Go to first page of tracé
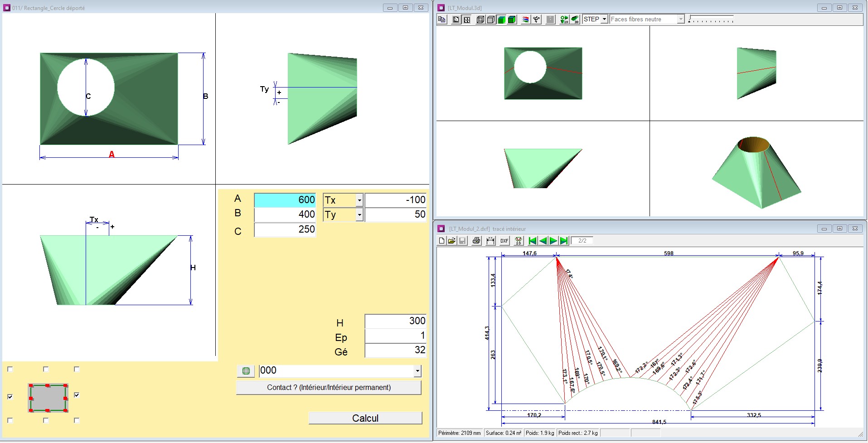This screenshot has height=443, width=868. [533, 241]
